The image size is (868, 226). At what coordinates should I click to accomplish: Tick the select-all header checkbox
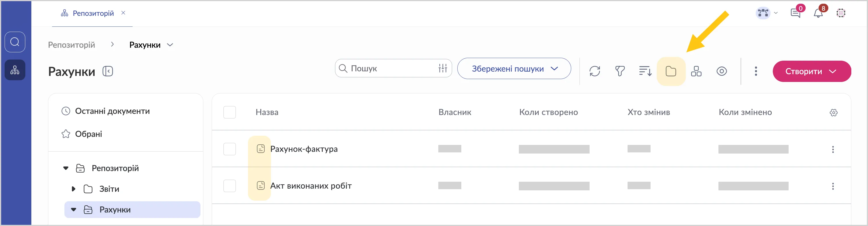coord(230,112)
